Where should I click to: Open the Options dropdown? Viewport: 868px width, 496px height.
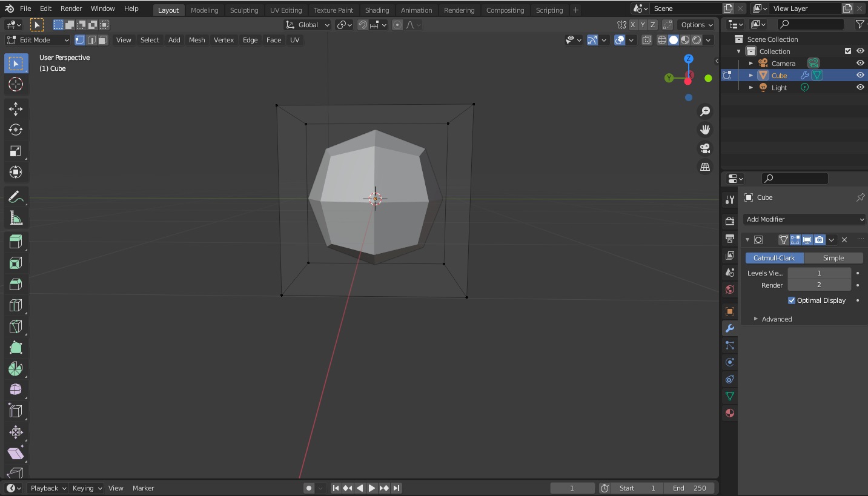697,25
